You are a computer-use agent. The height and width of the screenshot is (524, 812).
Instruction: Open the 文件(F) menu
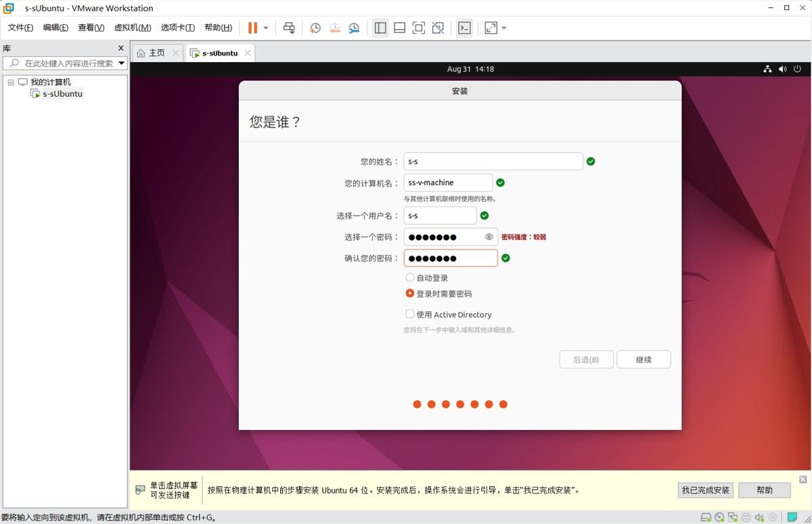(20, 28)
